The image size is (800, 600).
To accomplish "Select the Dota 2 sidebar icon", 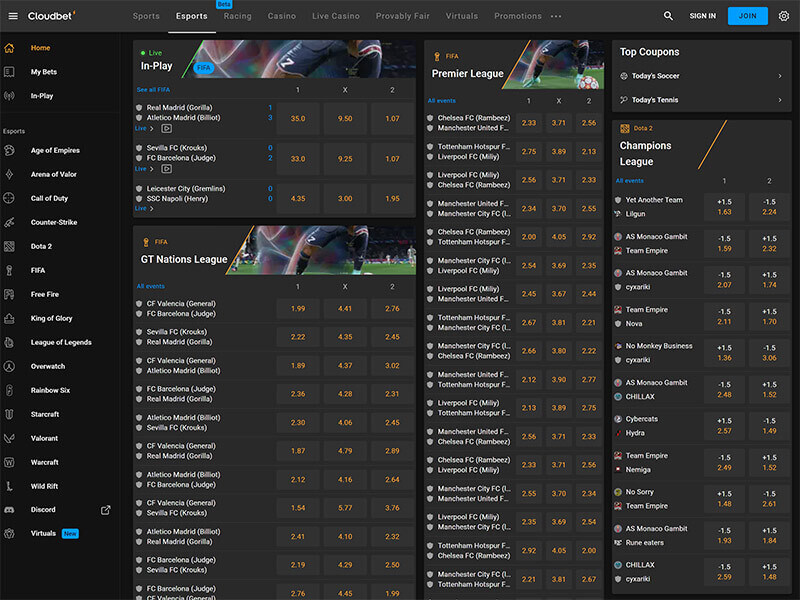I will coord(9,246).
